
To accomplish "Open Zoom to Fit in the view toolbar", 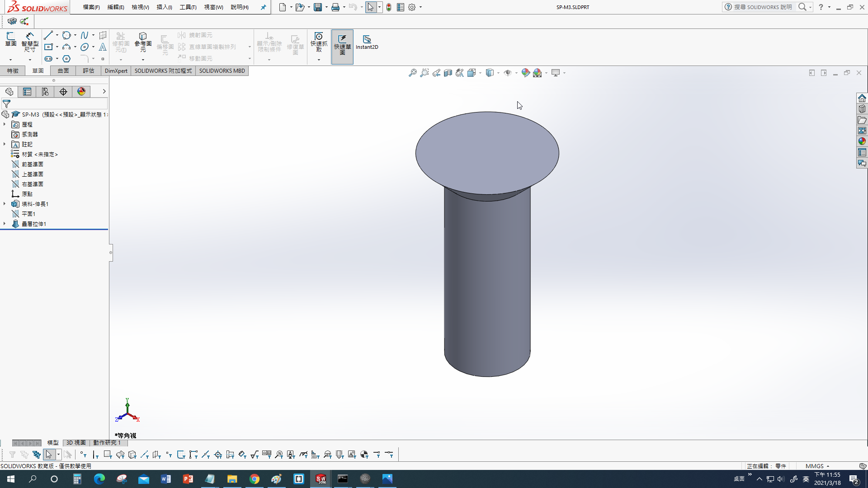I will [412, 73].
